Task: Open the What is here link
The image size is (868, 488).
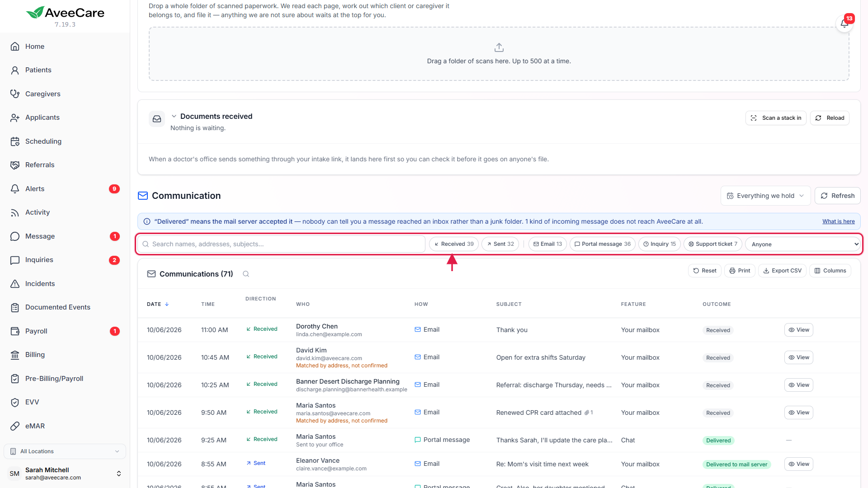Action: pos(838,221)
